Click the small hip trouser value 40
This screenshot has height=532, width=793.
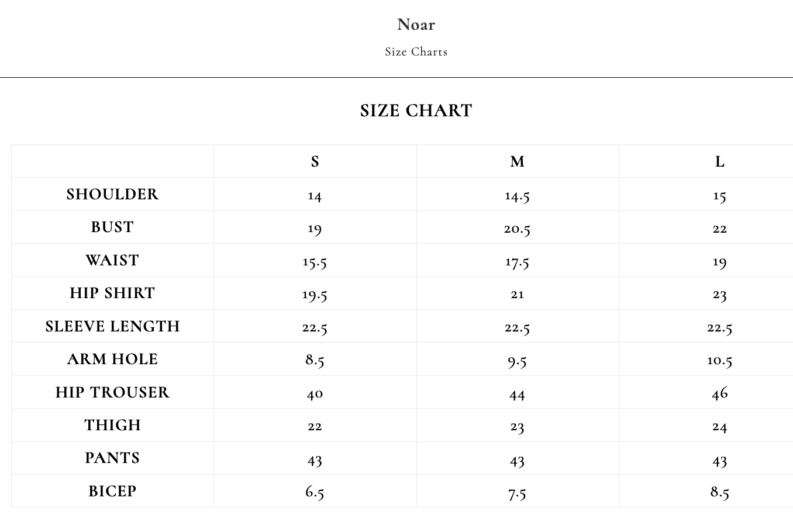315,393
